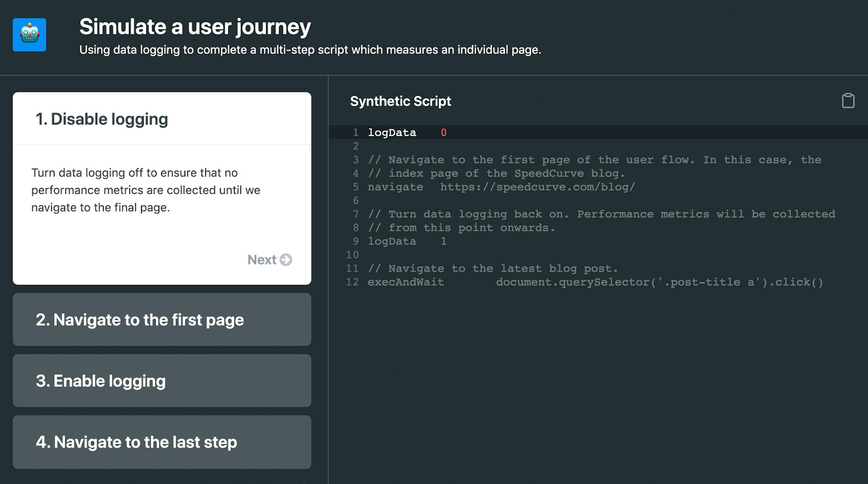Viewport: 868px width, 484px height.
Task: Click the 1. Disable logging heading
Action: click(102, 119)
